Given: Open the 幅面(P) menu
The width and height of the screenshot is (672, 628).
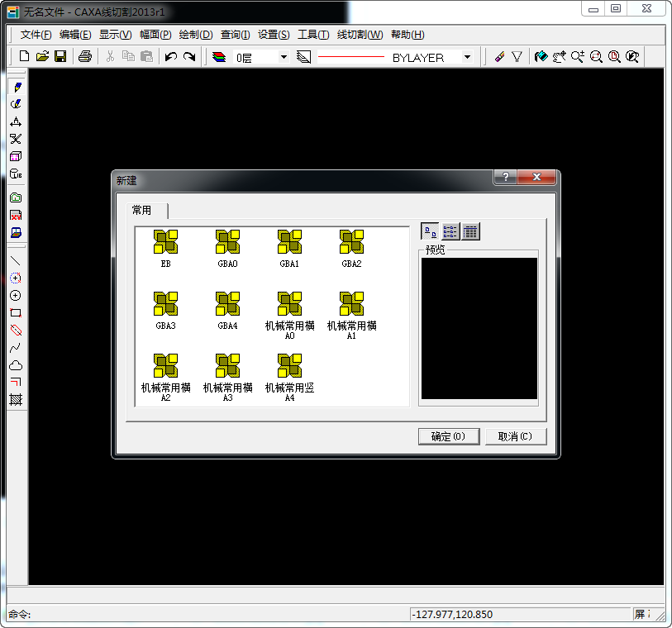Looking at the screenshot, I should tap(155, 35).
